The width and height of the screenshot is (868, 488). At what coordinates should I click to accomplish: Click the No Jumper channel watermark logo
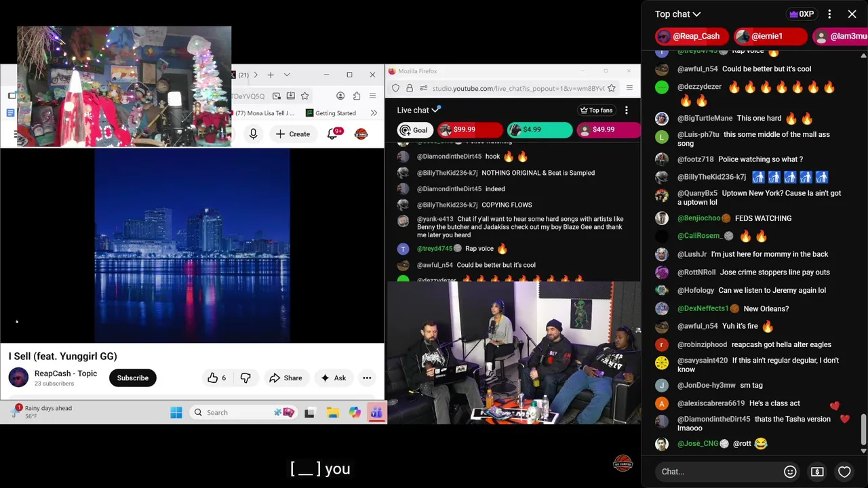click(623, 463)
